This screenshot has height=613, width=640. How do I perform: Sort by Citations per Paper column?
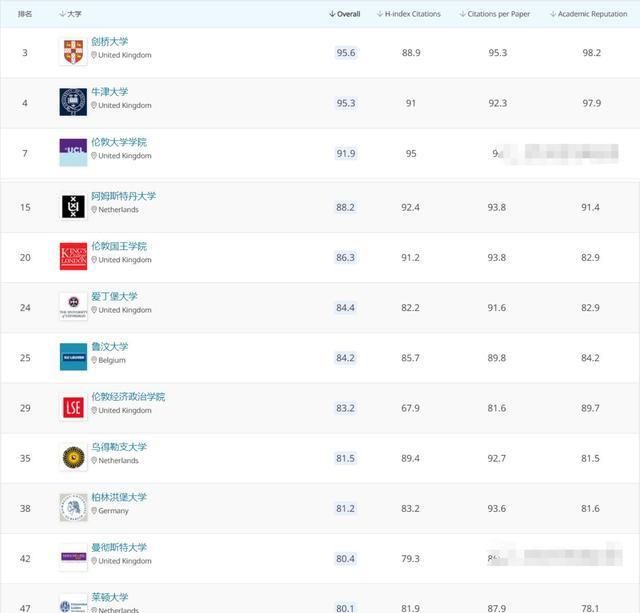(x=495, y=14)
